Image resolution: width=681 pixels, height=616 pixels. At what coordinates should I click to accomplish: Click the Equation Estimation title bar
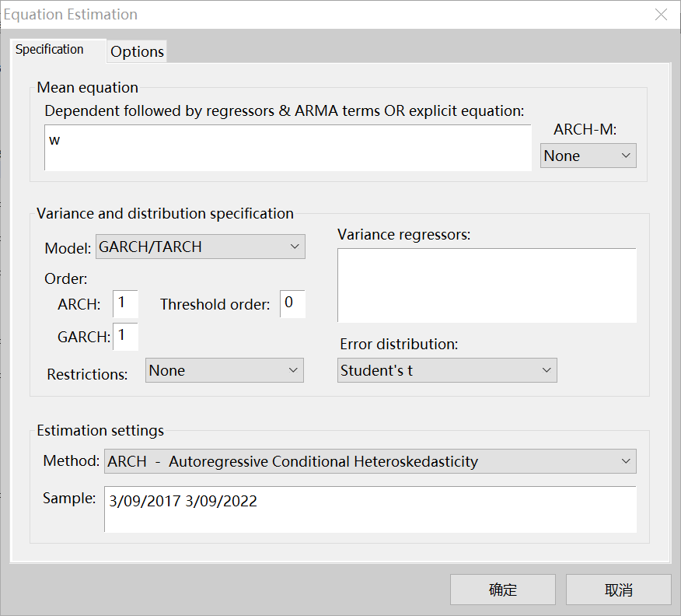pyautogui.click(x=311, y=14)
